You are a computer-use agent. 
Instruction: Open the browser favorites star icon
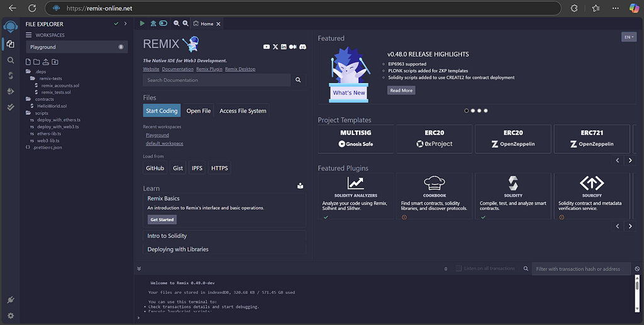click(596, 8)
